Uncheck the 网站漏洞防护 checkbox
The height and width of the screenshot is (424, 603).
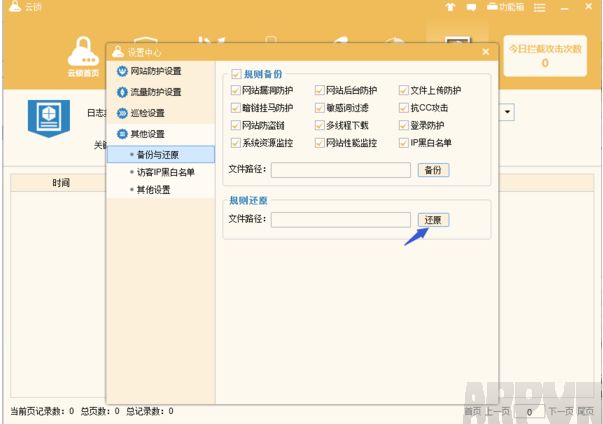[236, 91]
